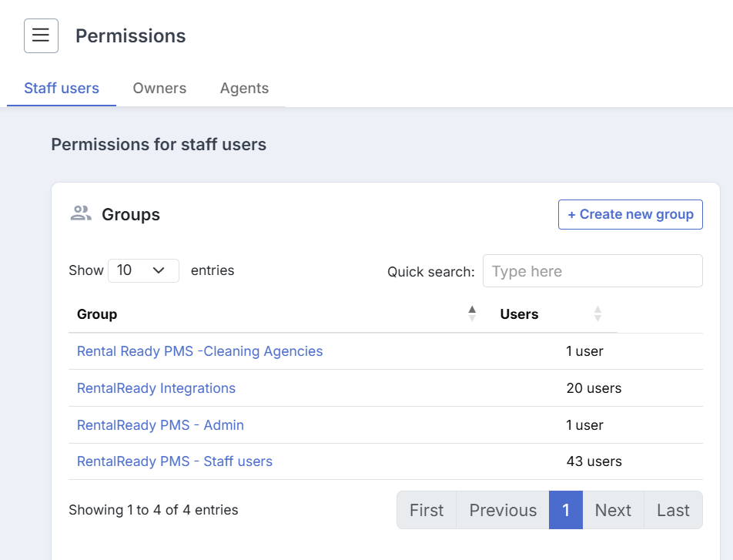Click the 'Permissions for staff users' heading
733x560 pixels.
pos(159,145)
